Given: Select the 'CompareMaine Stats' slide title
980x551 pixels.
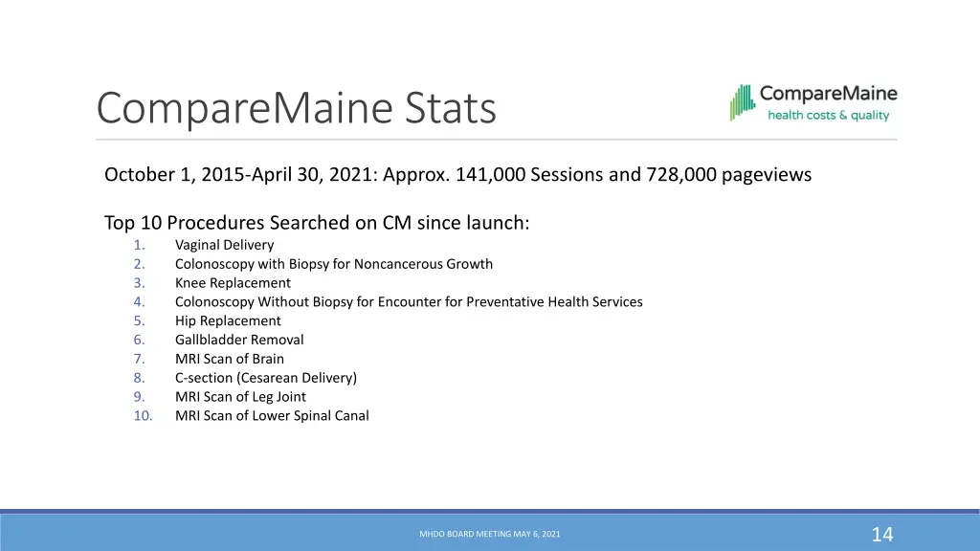Looking at the screenshot, I should [x=297, y=107].
